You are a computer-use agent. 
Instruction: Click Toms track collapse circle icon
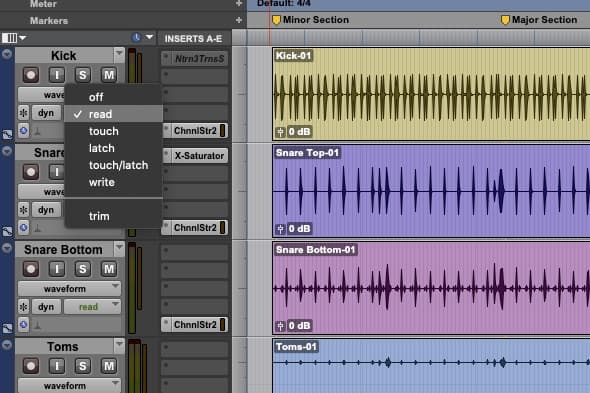tap(7, 345)
